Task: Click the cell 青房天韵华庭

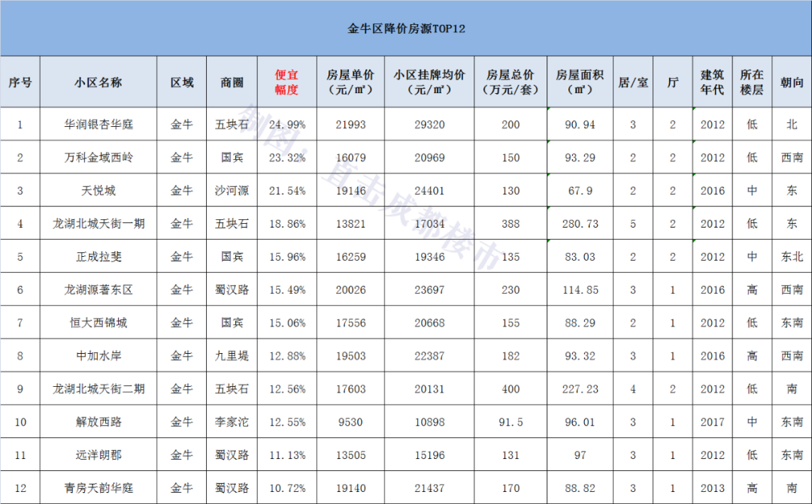Action: [x=98, y=488]
